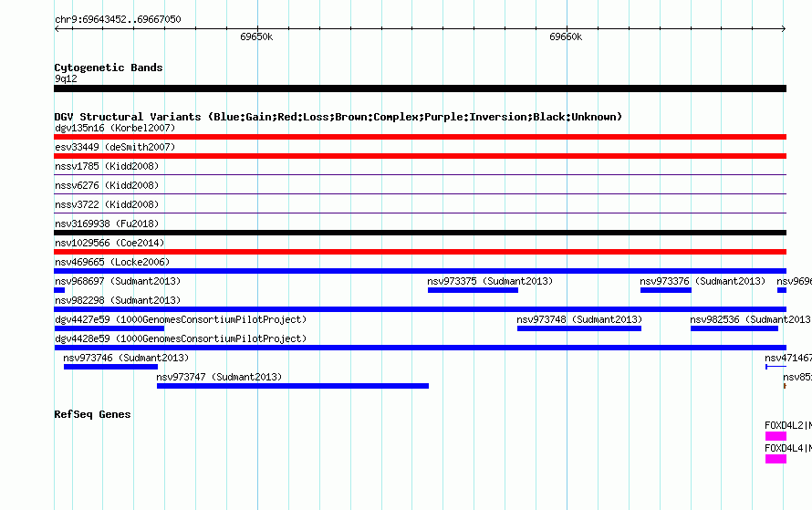Click the nsv469665 (Locke2006) blue gain bar
This screenshot has height=510, width=812.
pos(420,271)
